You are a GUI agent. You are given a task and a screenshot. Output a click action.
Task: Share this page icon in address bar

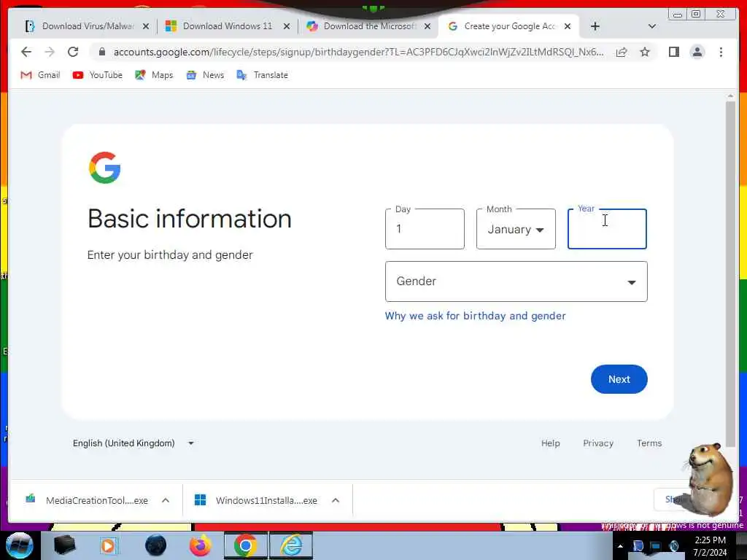click(622, 52)
